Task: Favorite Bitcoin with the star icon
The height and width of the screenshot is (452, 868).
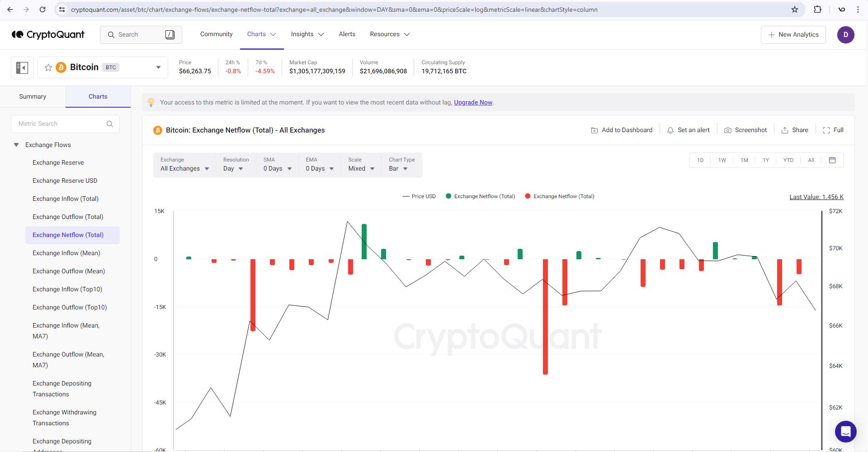Action: coord(48,67)
